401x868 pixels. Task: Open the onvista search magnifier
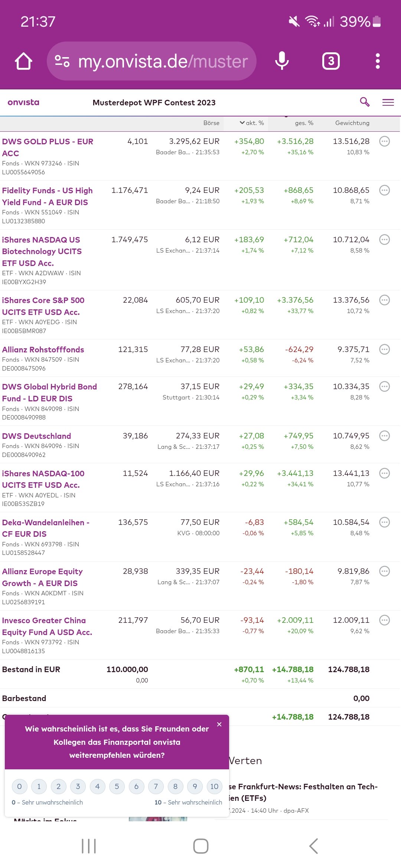(x=365, y=102)
